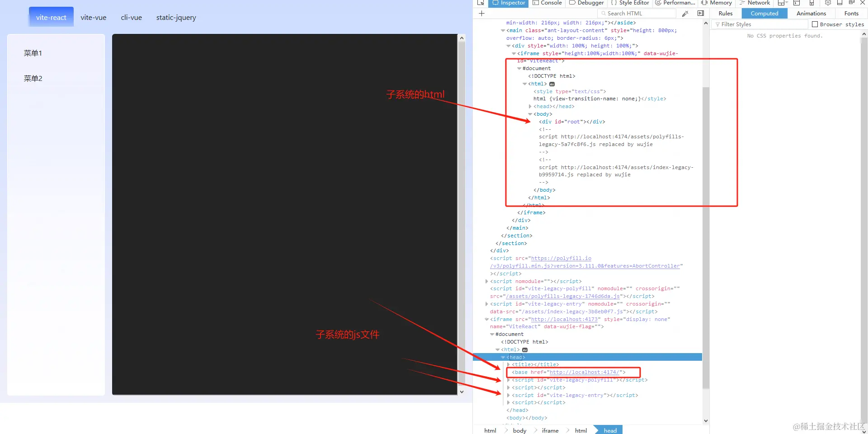Collapse the div width 100% node

508,46
